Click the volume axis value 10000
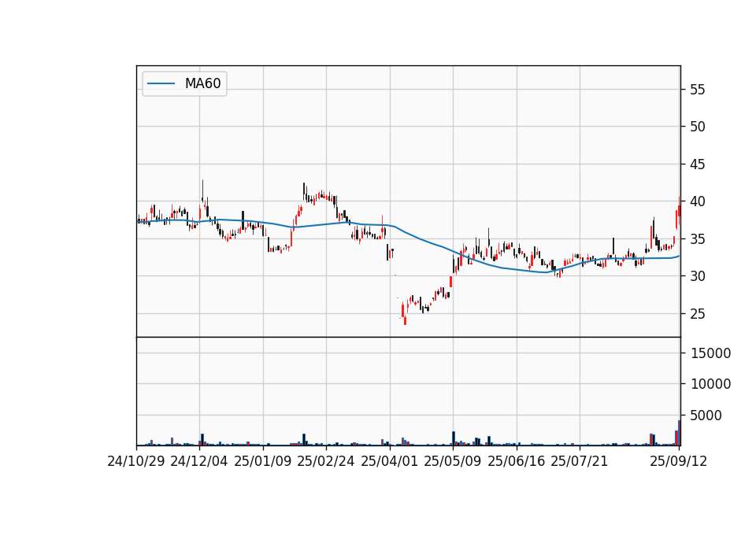 pos(710,384)
